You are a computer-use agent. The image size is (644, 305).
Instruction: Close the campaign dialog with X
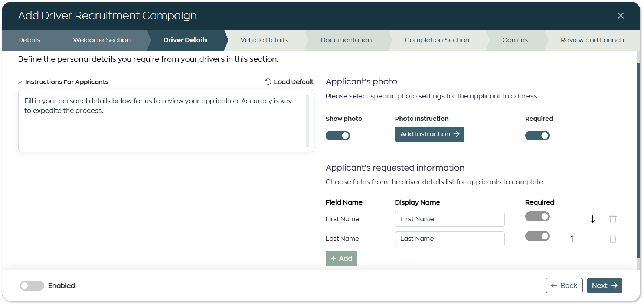pyautogui.click(x=621, y=16)
